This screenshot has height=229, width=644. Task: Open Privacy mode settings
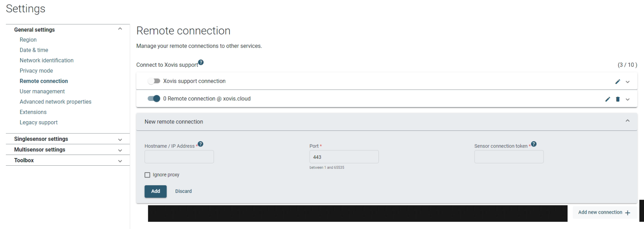tap(36, 71)
